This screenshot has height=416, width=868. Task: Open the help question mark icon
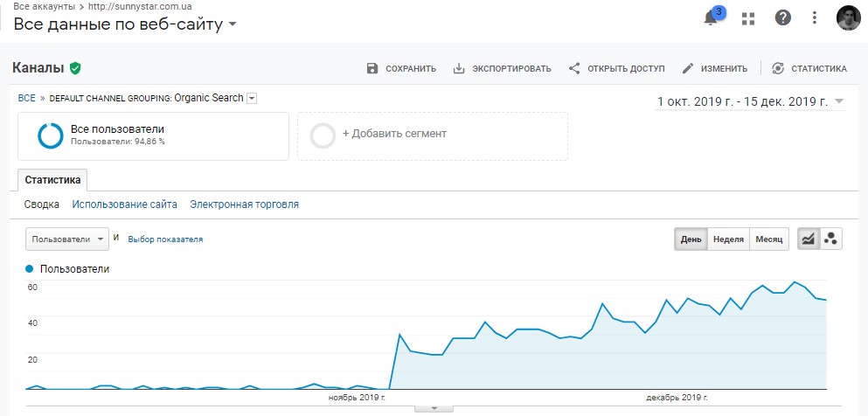coord(782,18)
